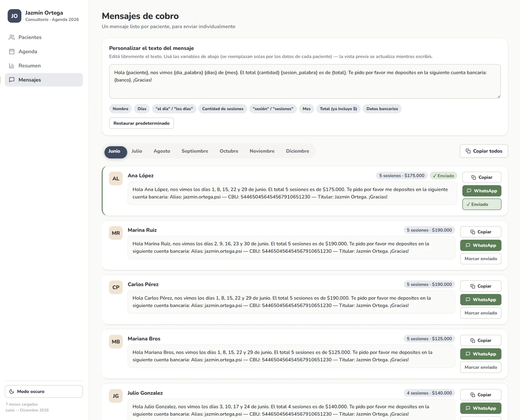Mark Carlos Pérez's message as enviado
This screenshot has height=420, width=520.
(481, 313)
